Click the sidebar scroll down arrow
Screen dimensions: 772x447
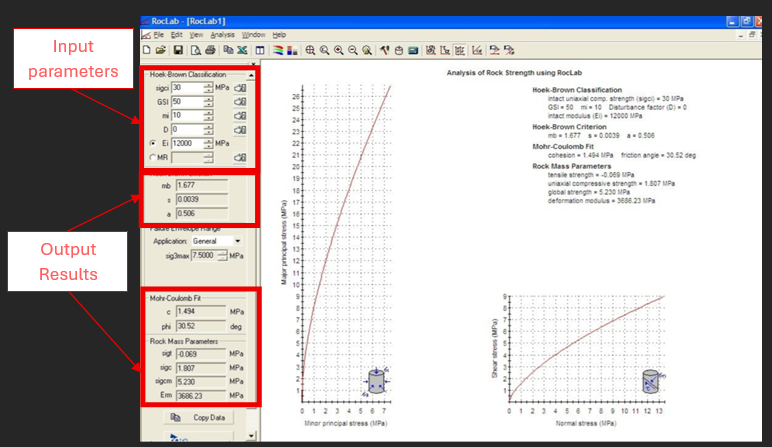coord(252,436)
